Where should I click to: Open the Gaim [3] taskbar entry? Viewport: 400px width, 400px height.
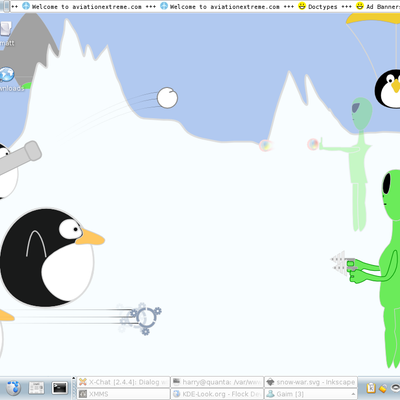point(311,394)
